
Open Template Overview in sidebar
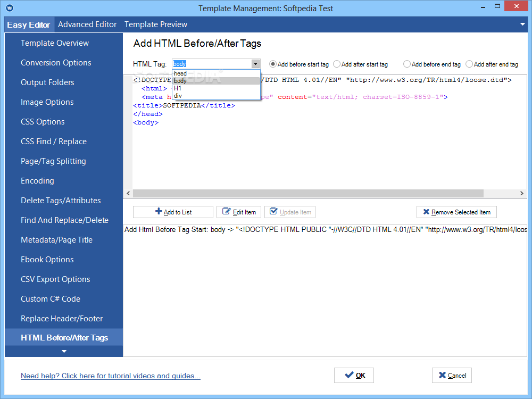coord(64,43)
